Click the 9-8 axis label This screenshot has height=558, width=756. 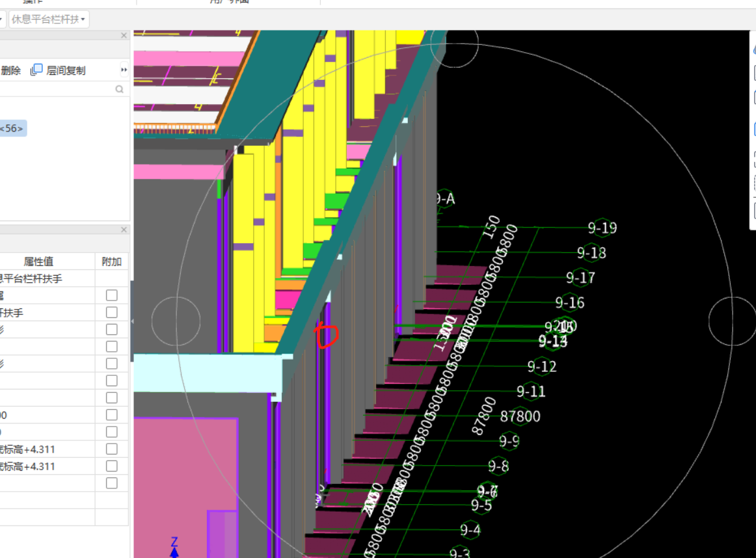point(498,466)
